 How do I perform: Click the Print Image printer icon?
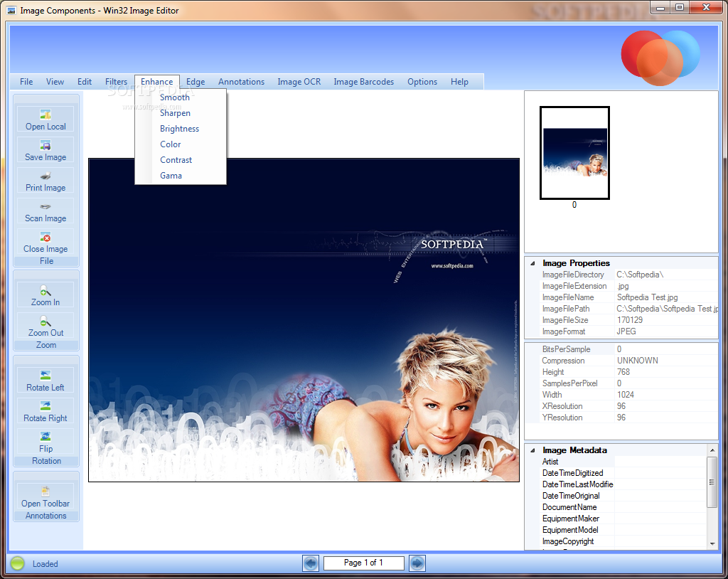coord(45,176)
